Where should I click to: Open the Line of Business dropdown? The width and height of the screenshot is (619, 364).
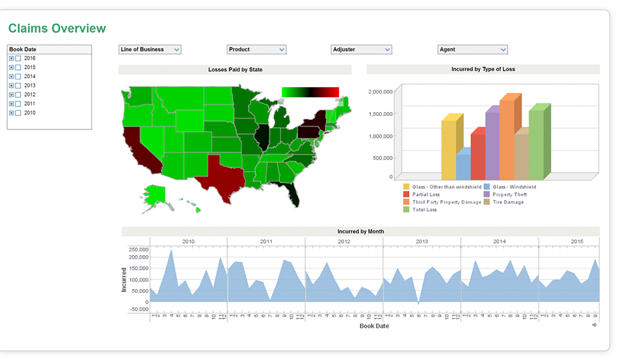point(149,49)
